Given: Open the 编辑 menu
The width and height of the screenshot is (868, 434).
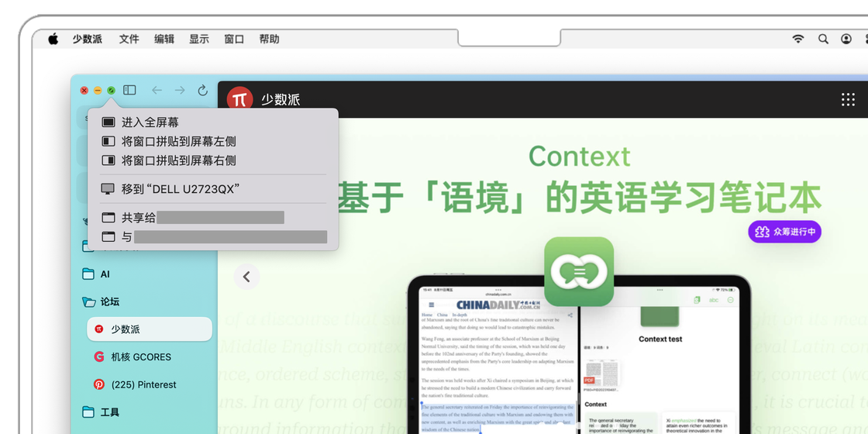Looking at the screenshot, I should pos(164,39).
